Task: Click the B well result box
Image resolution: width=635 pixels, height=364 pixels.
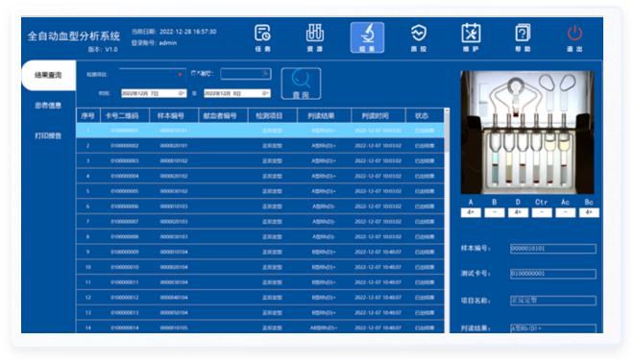Action: click(x=495, y=212)
